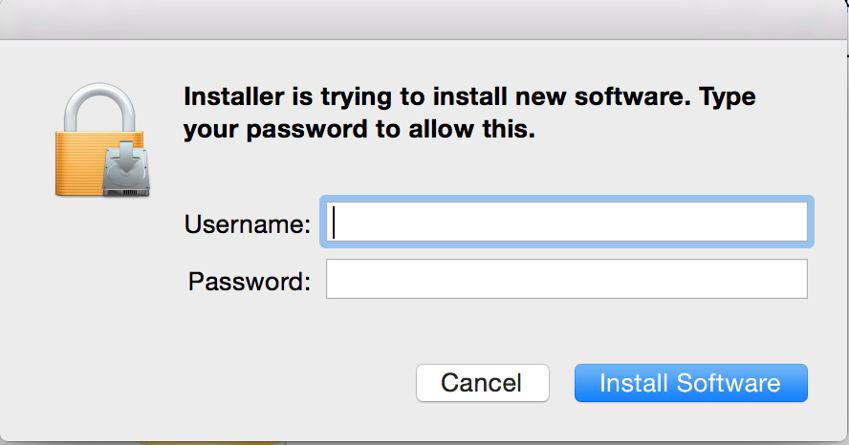This screenshot has height=445, width=849.
Task: Click the dialog's top title bar area
Action: (424, 20)
